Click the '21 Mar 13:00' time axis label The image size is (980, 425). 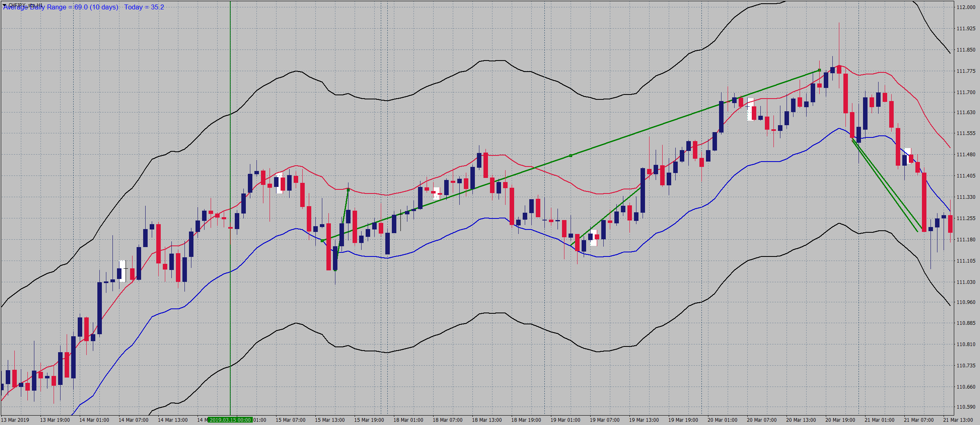pyautogui.click(x=958, y=420)
